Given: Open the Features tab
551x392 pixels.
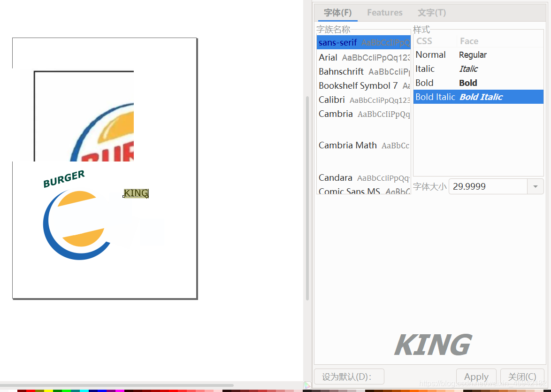Looking at the screenshot, I should (x=385, y=13).
